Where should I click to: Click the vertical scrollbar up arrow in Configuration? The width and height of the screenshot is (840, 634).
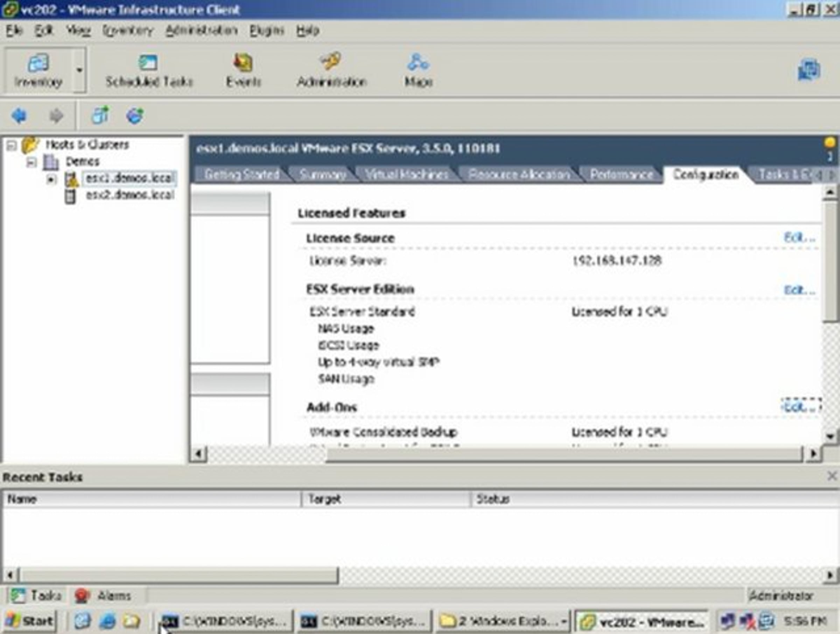click(x=830, y=193)
